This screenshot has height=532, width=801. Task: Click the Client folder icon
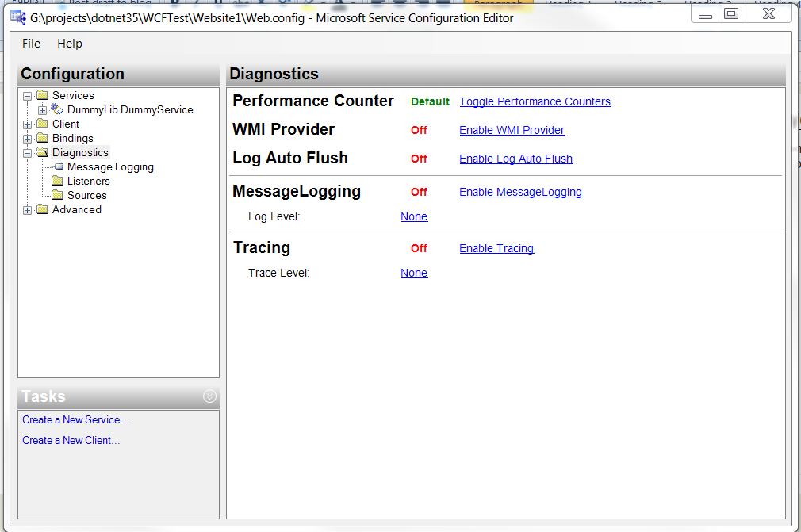click(x=42, y=124)
